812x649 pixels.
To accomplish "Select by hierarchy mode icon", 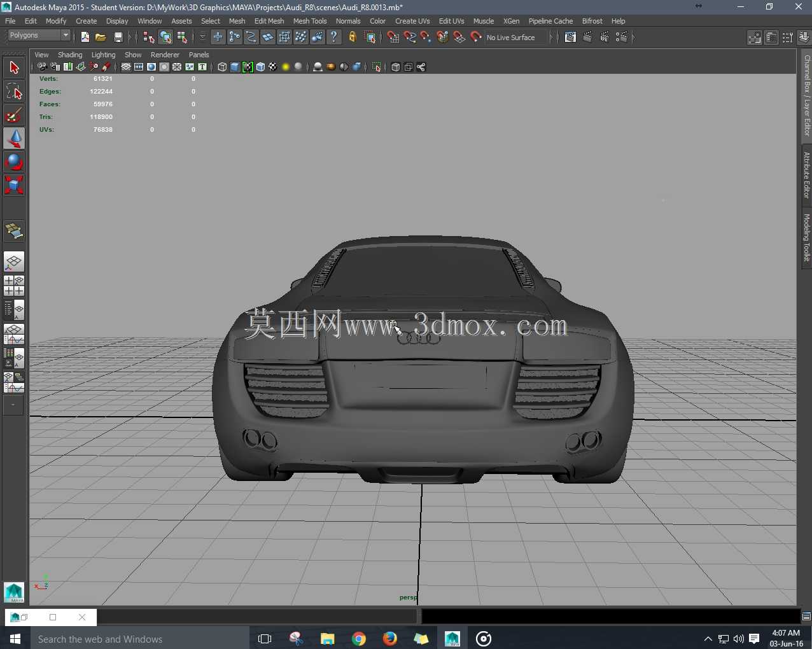I will (149, 38).
